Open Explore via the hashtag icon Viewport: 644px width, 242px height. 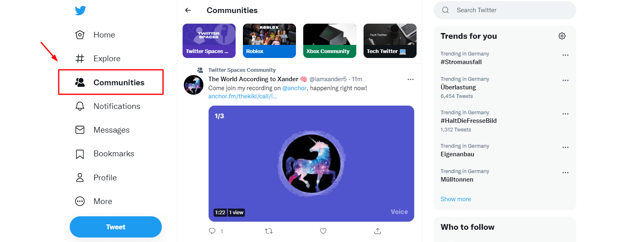coord(80,58)
